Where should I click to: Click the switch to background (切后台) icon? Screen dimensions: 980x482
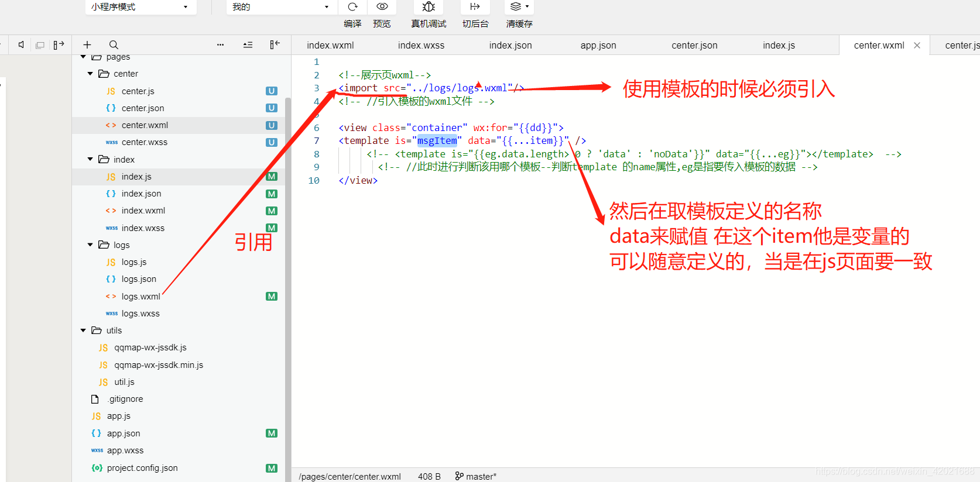(475, 6)
